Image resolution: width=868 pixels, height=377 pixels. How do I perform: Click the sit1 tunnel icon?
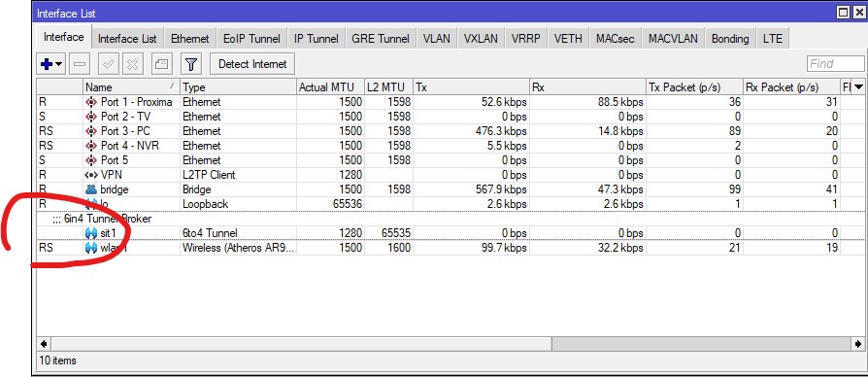tap(91, 233)
